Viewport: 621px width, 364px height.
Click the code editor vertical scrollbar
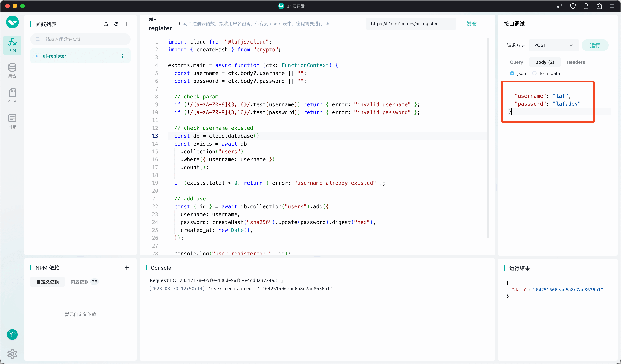point(488,138)
